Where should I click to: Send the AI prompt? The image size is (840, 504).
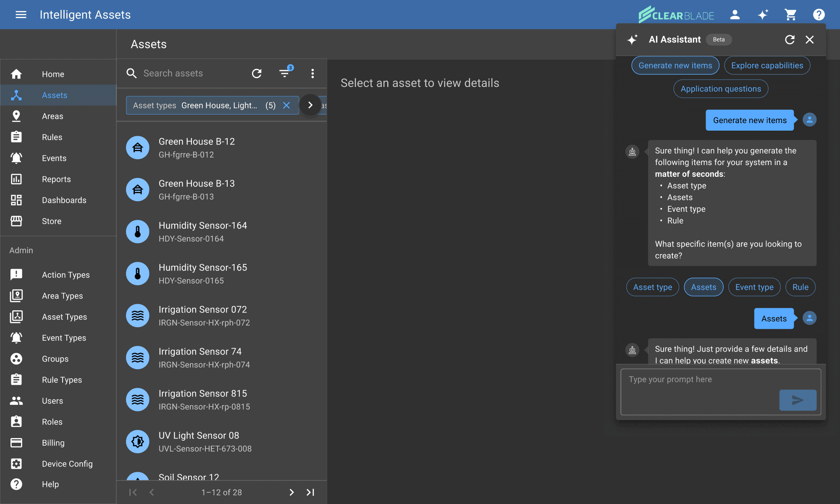[x=798, y=400]
